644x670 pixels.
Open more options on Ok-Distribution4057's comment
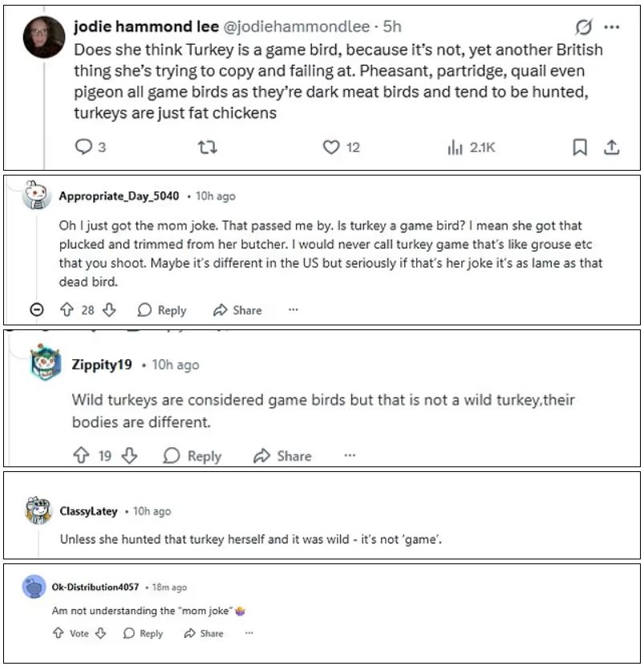pyautogui.click(x=249, y=633)
